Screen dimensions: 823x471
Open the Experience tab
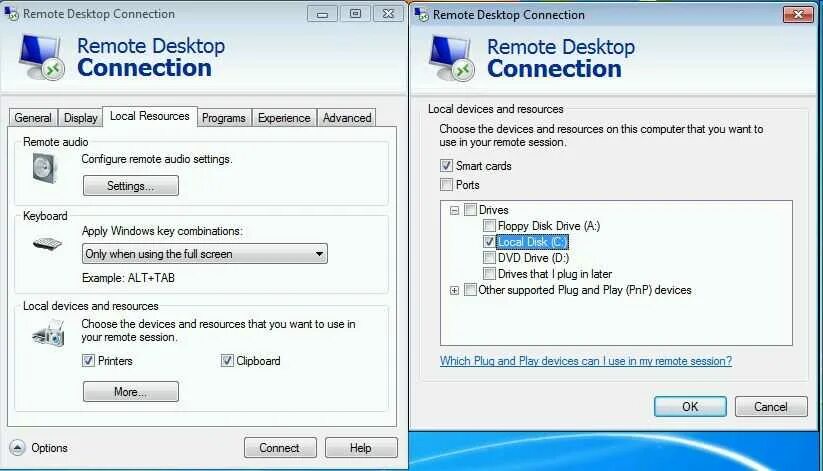(x=284, y=118)
